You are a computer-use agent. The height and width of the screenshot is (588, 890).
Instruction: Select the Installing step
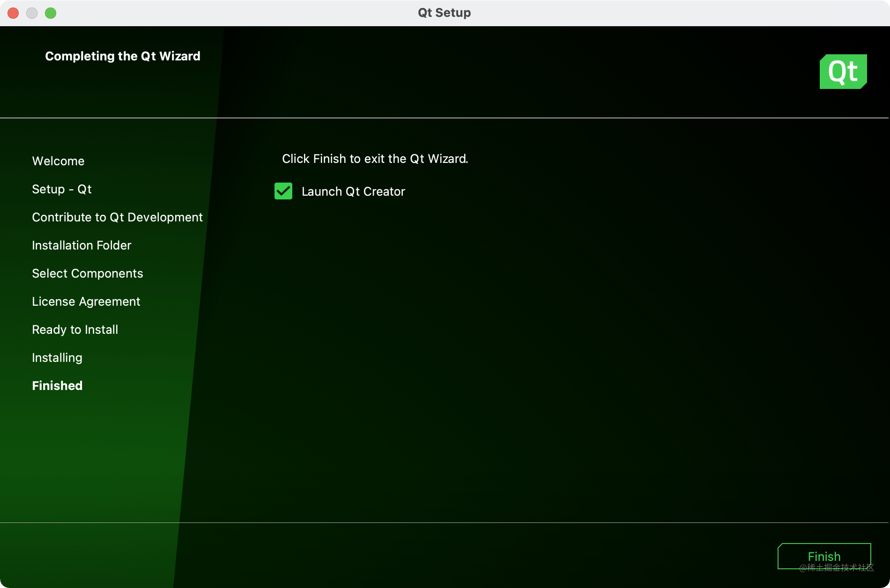(57, 358)
